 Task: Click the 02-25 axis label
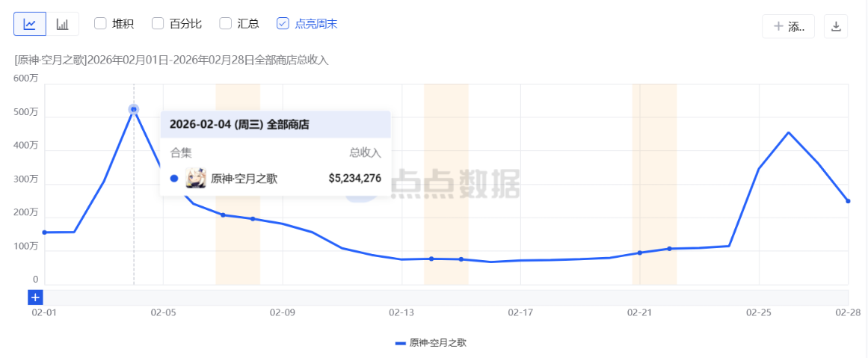758,312
